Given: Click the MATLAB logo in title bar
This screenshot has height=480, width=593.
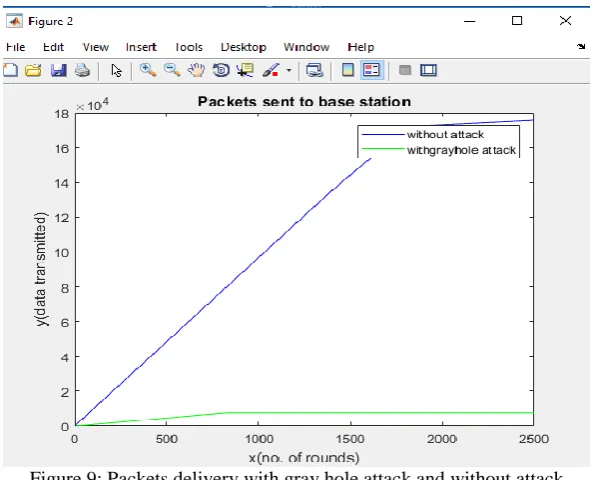Looking at the screenshot, I should [14, 21].
